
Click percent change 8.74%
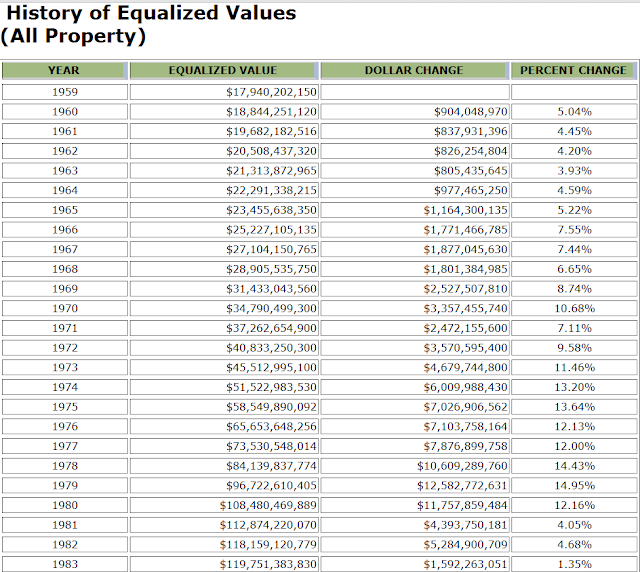(x=574, y=289)
